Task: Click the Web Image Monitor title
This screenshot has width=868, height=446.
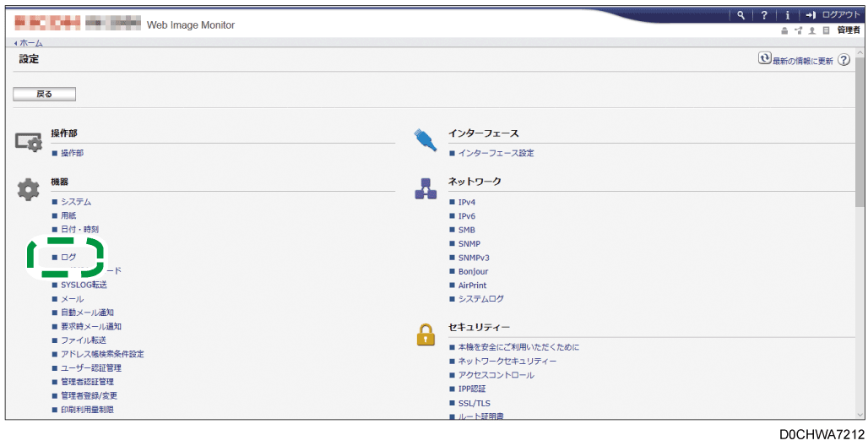Action: coord(191,25)
